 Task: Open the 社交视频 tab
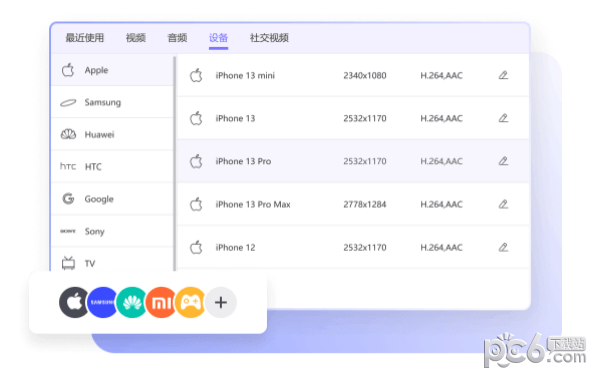pyautogui.click(x=269, y=38)
